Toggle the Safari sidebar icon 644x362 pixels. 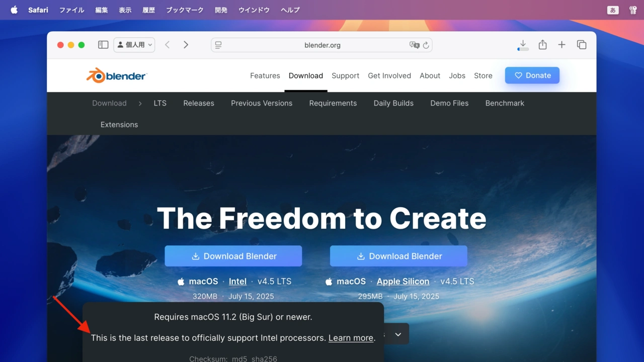[x=103, y=45]
